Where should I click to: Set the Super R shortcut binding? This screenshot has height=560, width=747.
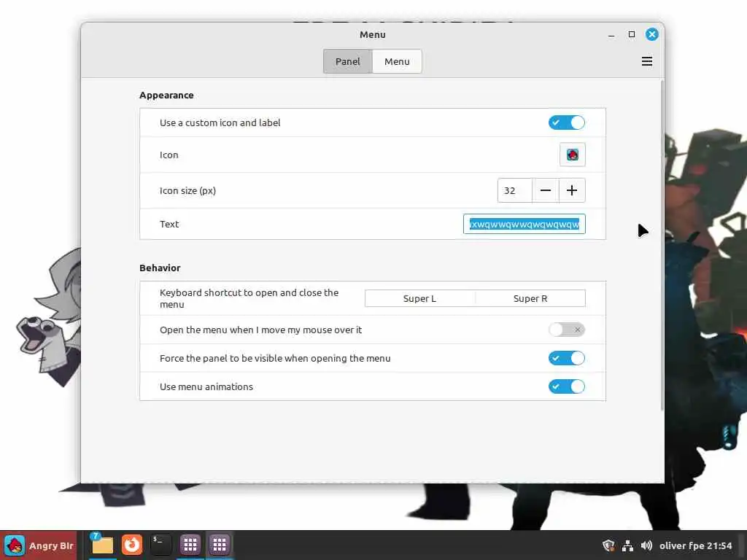530,298
